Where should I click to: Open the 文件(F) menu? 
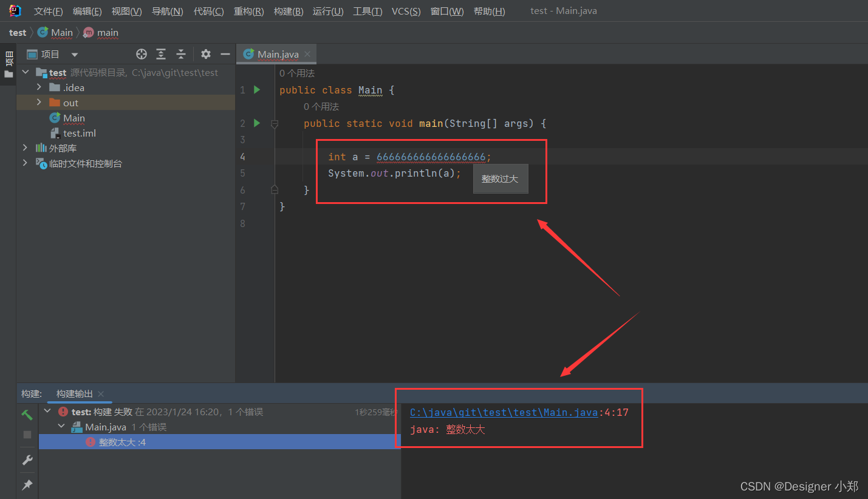(48, 12)
